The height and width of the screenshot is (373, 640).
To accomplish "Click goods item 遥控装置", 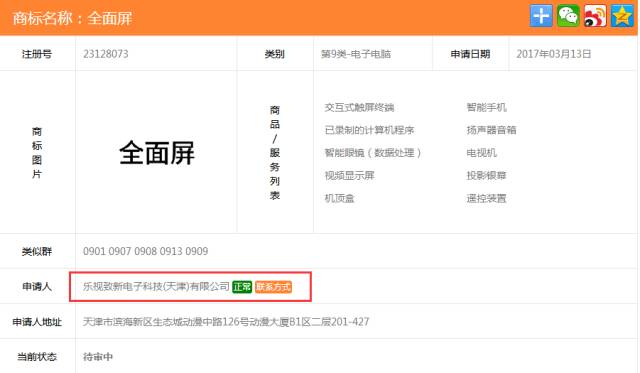I will point(487,198).
